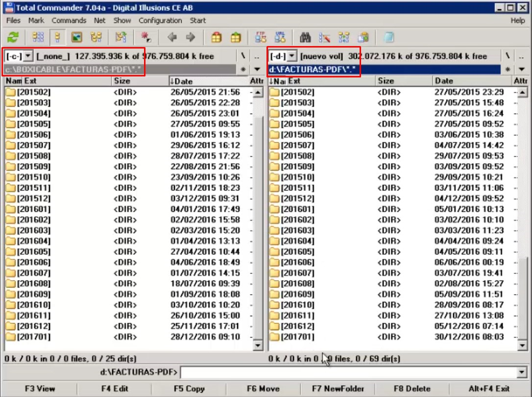Click the Forward arrow in the toolbar
Viewport: 532px width, 397px height.
click(x=191, y=37)
